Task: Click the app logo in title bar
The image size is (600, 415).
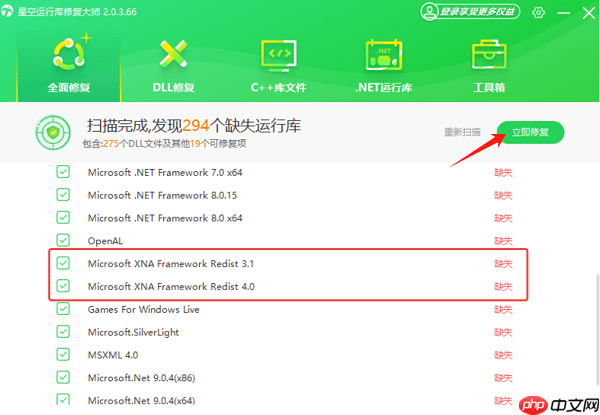Action: coord(7,11)
